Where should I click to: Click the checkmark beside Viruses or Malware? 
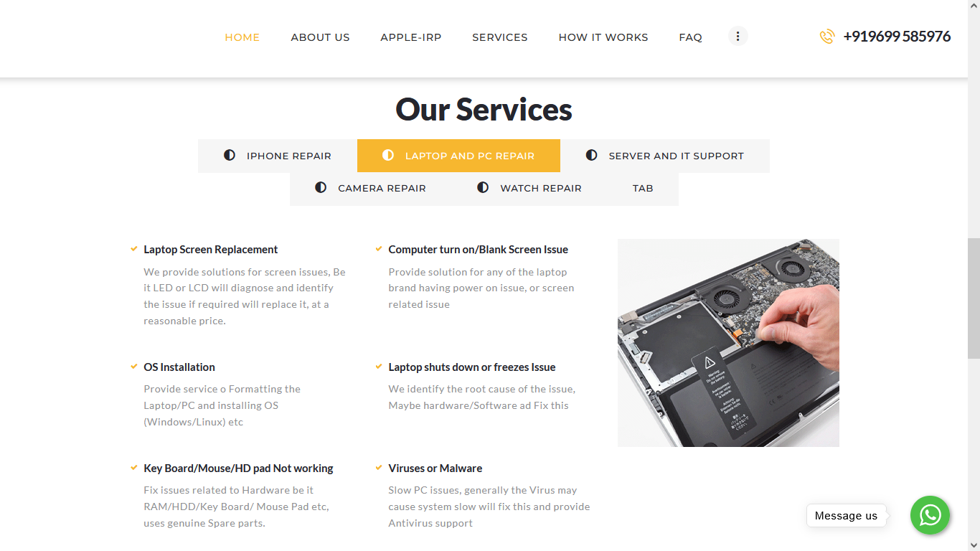(379, 468)
